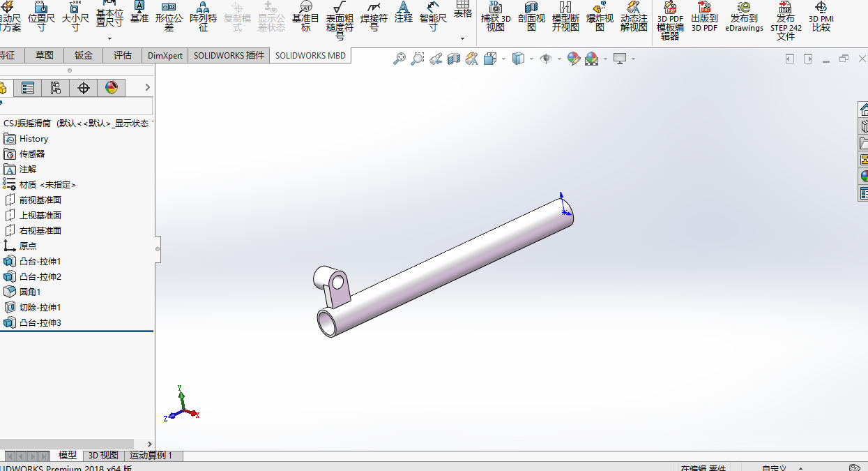The image size is (868, 471).
Task: Switch to the 模型 bottom tab
Action: point(68,456)
